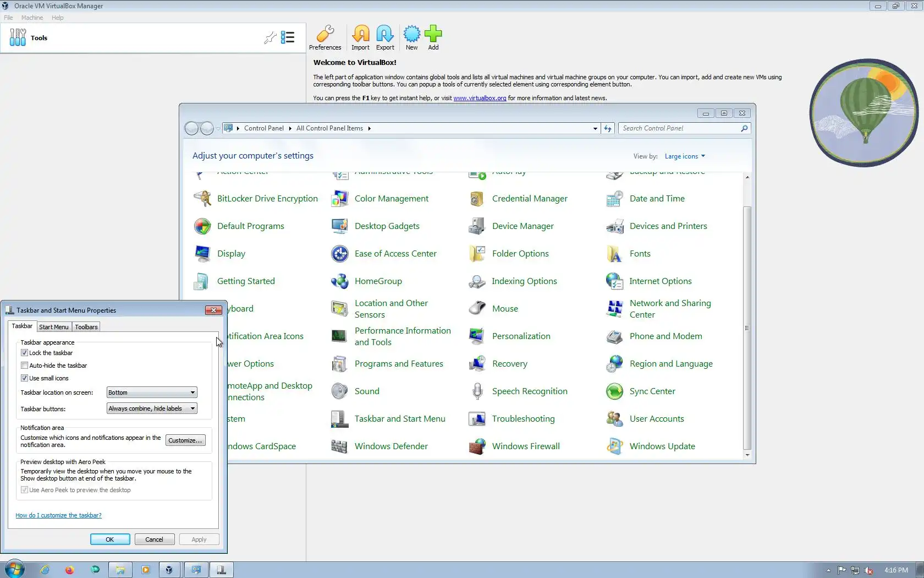Pin the Tools pane with the pin icon

pos(270,37)
